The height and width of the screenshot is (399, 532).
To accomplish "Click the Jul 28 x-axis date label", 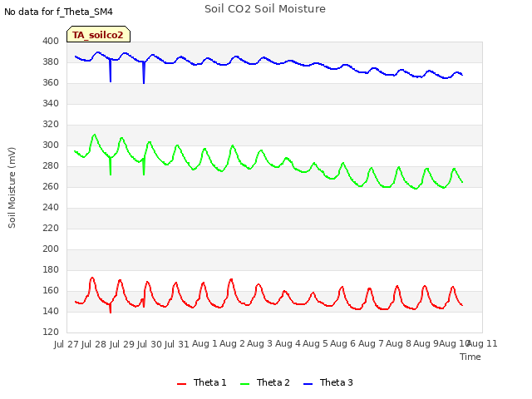I will pos(94,344).
